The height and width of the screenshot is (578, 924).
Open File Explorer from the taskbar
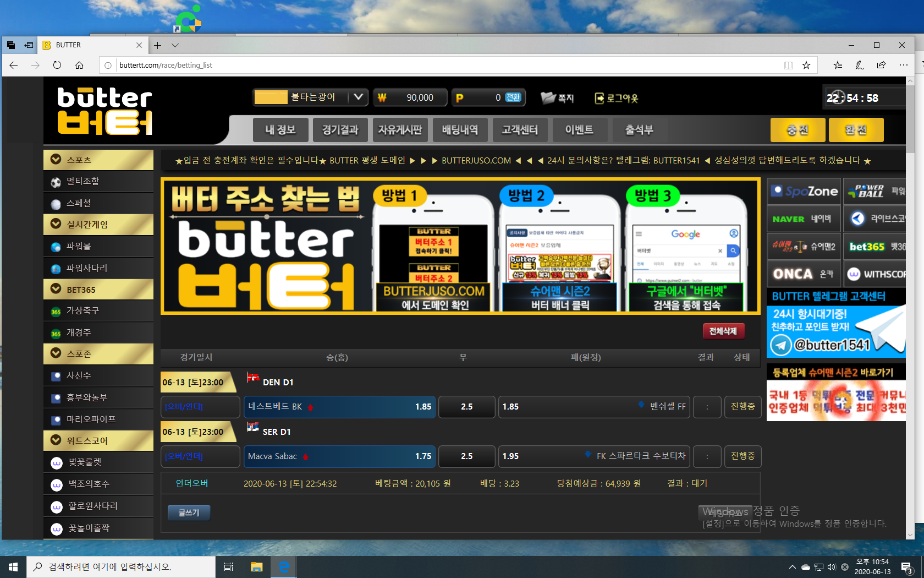[x=256, y=566]
